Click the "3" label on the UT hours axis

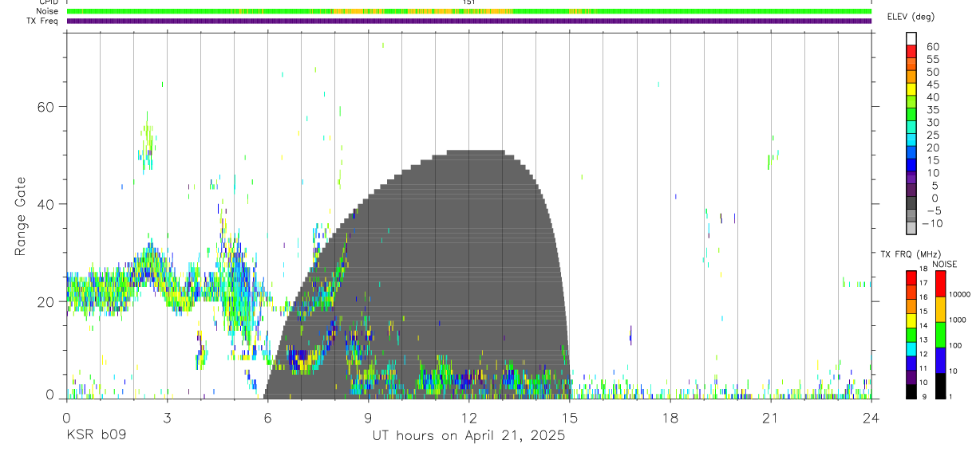click(167, 419)
